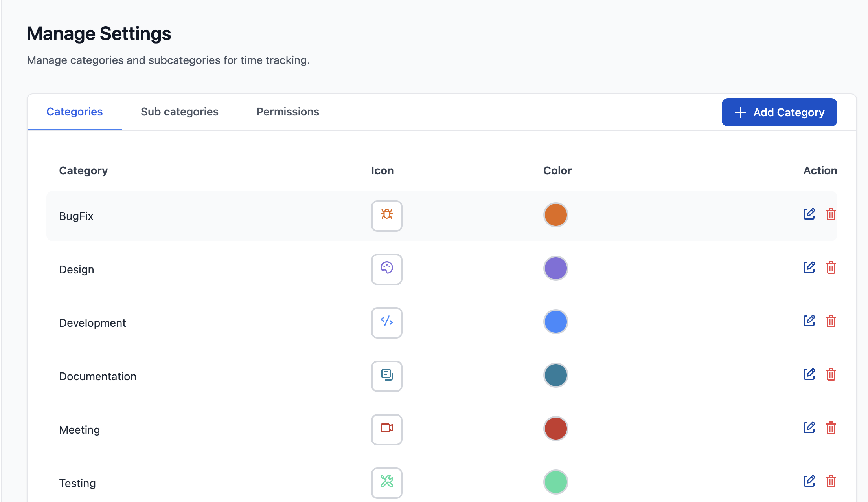Open the Permissions tab

pos(287,112)
